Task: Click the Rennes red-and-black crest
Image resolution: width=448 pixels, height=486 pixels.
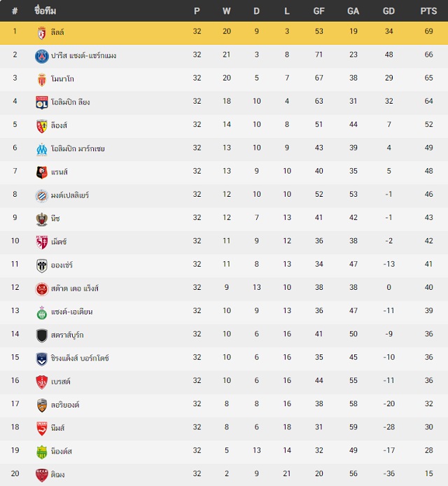Action: click(x=41, y=173)
